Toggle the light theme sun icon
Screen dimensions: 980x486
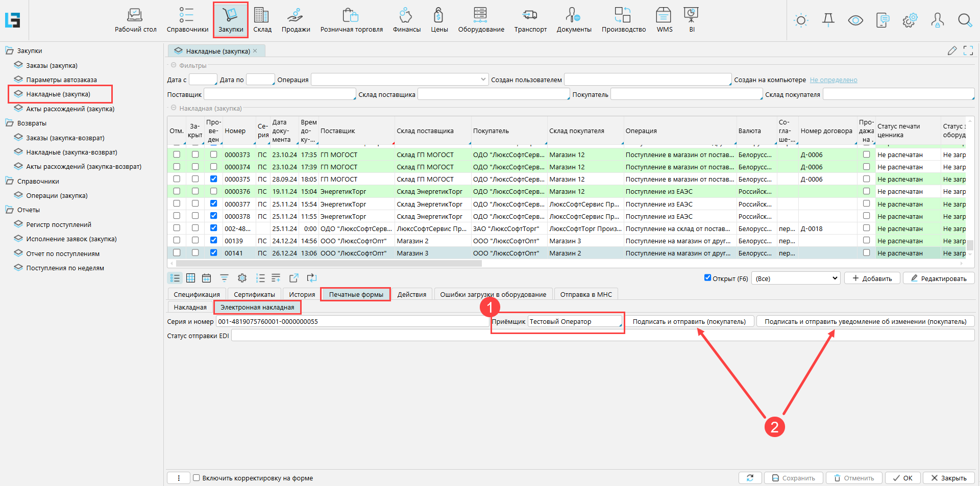(x=801, y=20)
